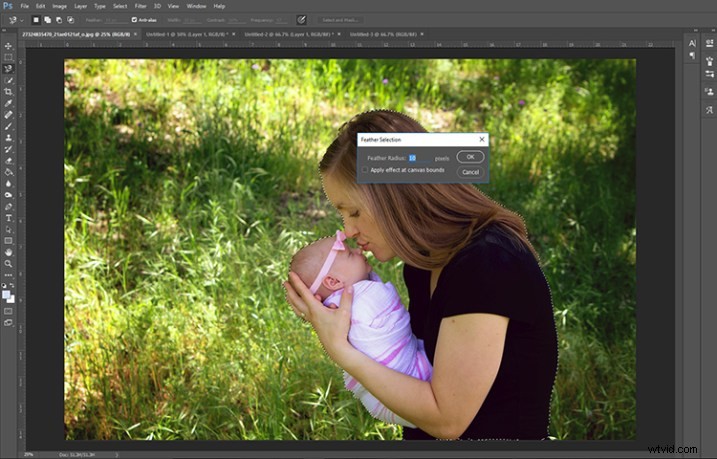Switch to the Untitled-1 document tab
Image resolution: width=717 pixels, height=459 pixels.
point(187,34)
